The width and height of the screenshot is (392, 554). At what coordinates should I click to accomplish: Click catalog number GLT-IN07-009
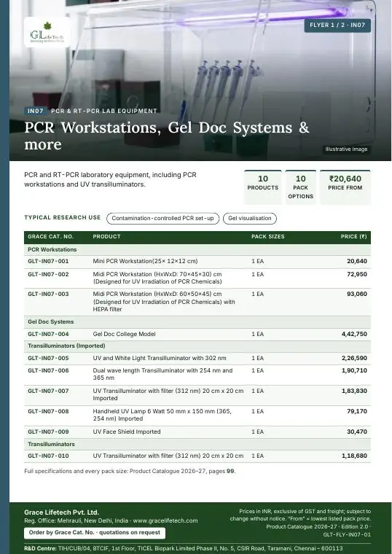pos(48,432)
